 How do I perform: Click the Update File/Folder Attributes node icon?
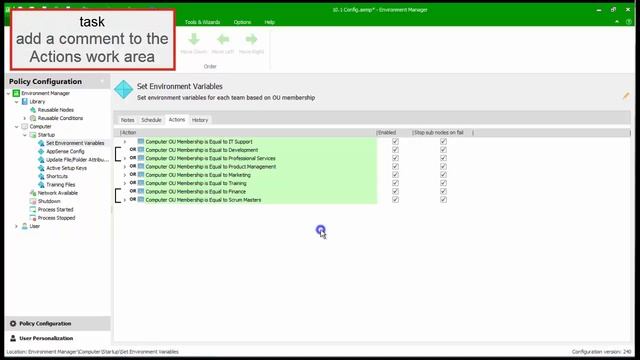point(41,160)
